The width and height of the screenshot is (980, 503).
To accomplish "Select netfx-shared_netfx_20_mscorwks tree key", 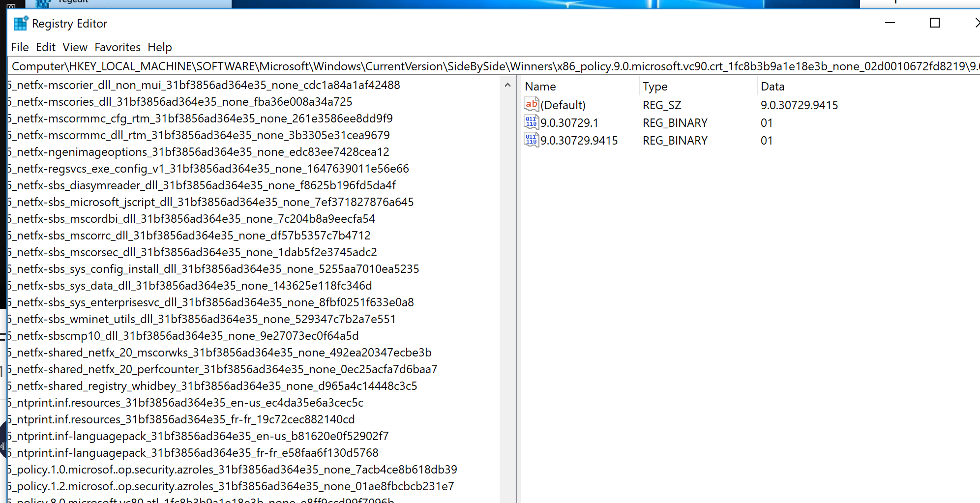I will click(220, 353).
